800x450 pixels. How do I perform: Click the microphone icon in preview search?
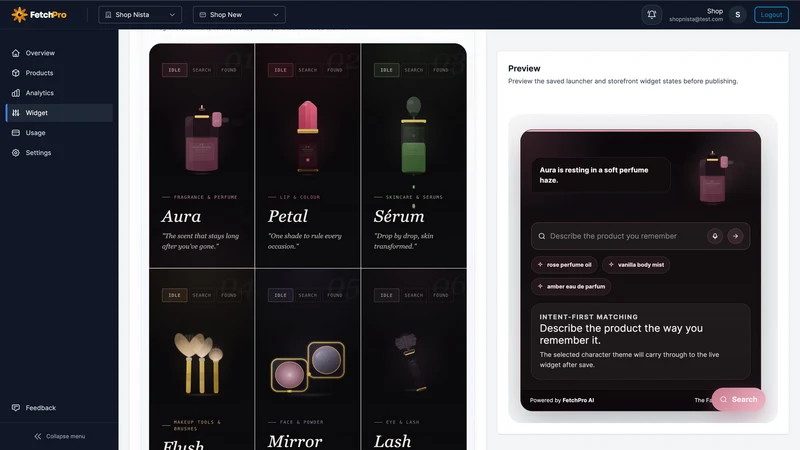[715, 236]
